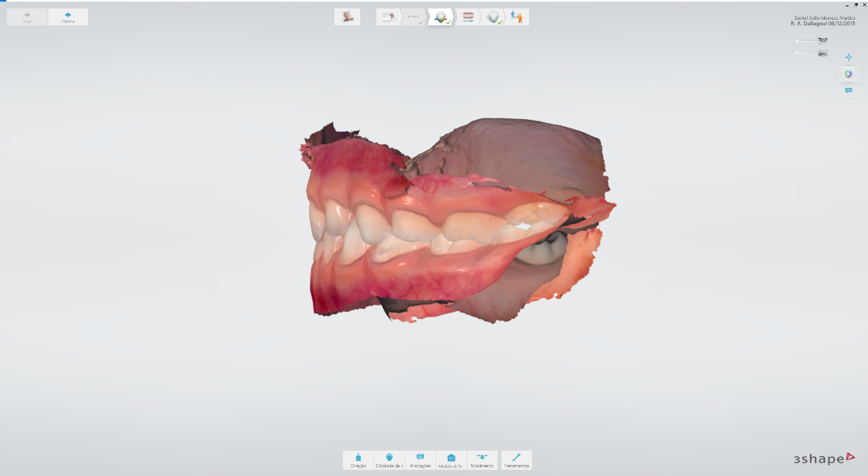868x476 pixels.
Task: Go to the send-to-lab people workflow step
Action: (x=517, y=17)
